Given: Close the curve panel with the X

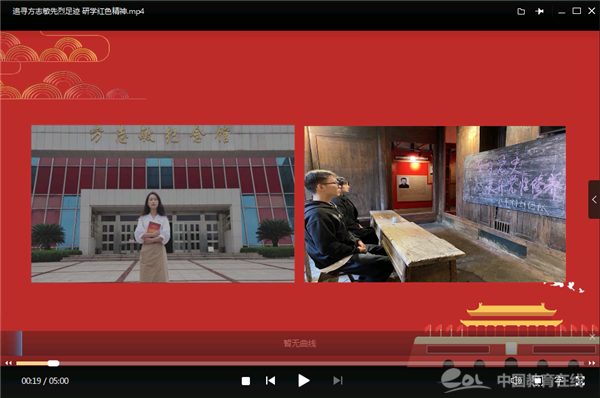Looking at the screenshot, I should coord(592,337).
